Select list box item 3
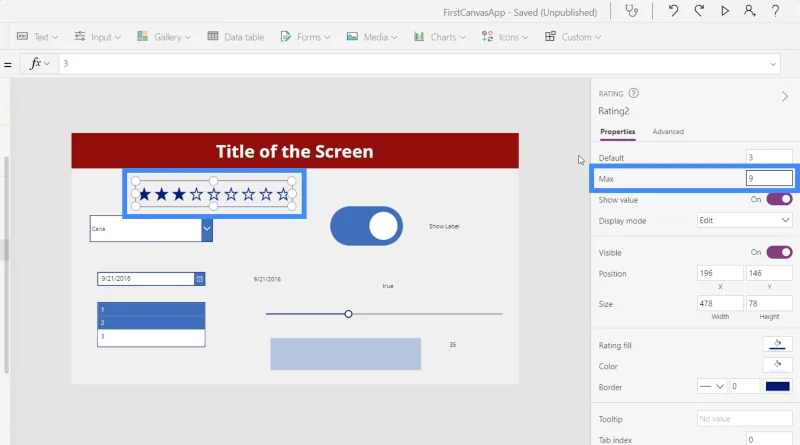 coord(151,336)
